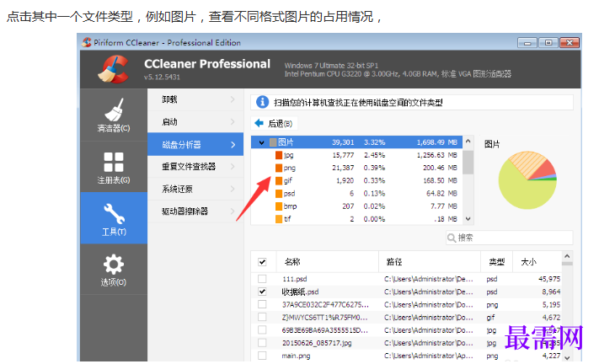Image resolution: width=599 pixels, height=364 pixels.
Task: Select the 20150626_085717.jpg file name
Action: (317, 343)
